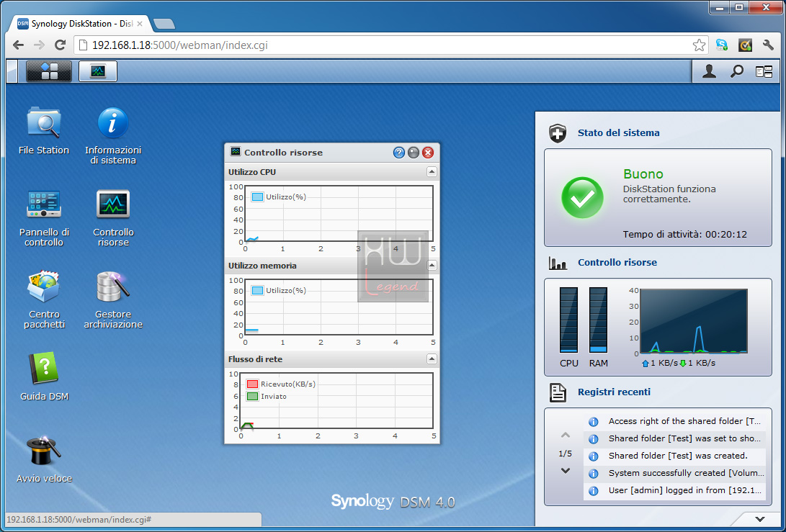Image resolution: width=786 pixels, height=532 pixels.
Task: Click the Registri recenti document icon
Action: [558, 393]
